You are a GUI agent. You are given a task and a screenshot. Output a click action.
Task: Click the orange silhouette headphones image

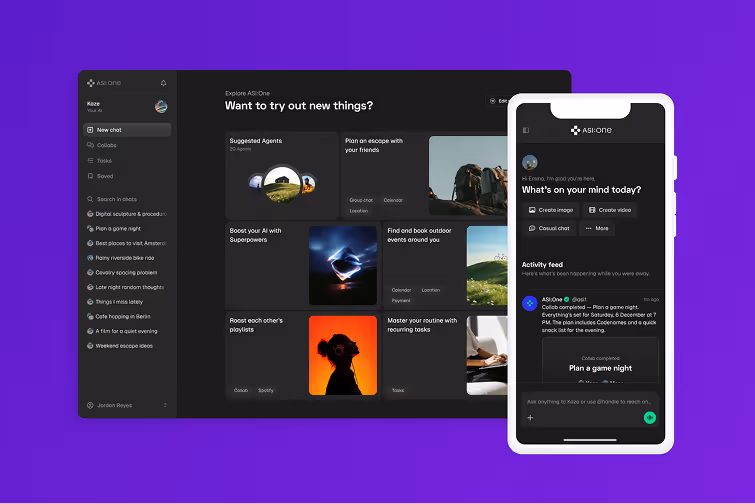[343, 355]
